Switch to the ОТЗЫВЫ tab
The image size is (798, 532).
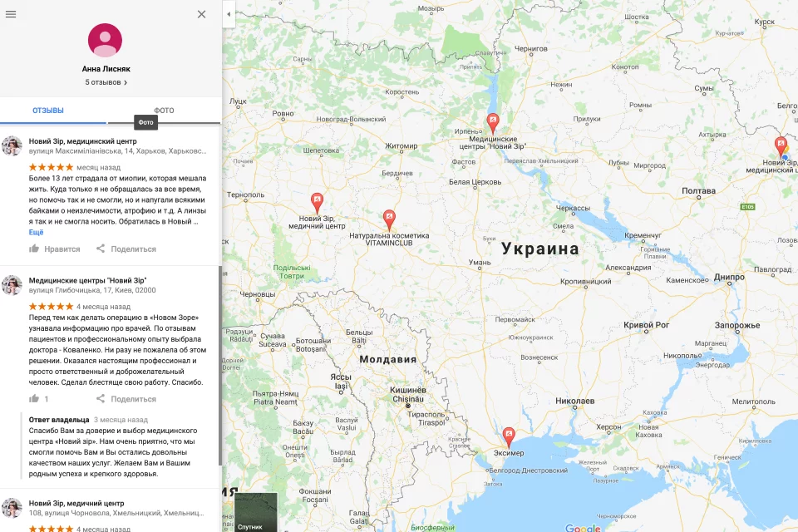48,111
